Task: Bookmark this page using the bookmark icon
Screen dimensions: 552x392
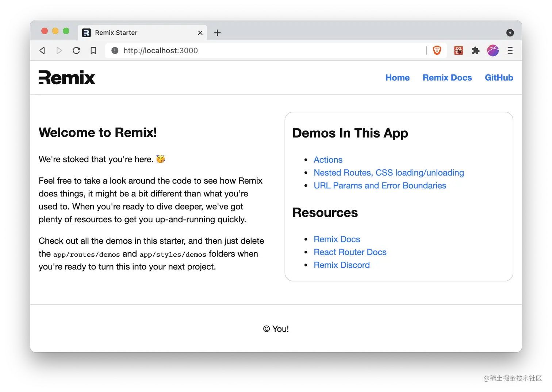Action: (x=93, y=50)
